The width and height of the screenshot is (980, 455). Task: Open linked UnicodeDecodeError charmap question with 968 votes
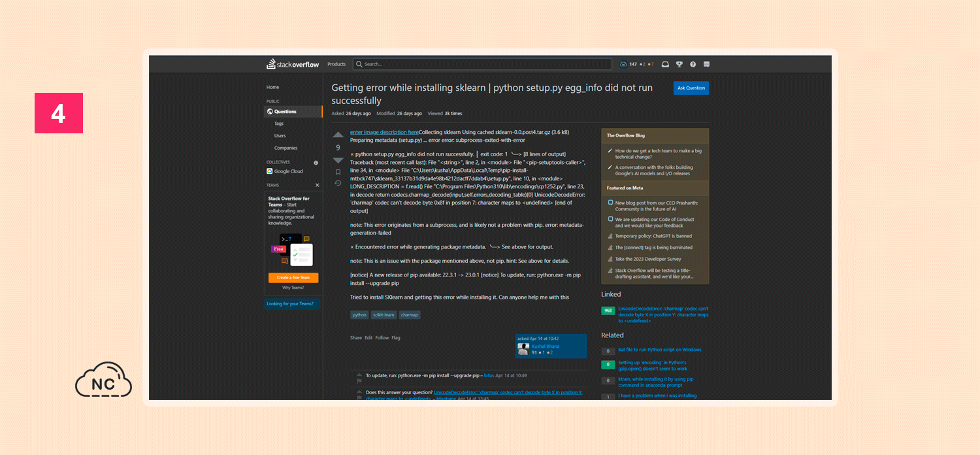tap(663, 314)
